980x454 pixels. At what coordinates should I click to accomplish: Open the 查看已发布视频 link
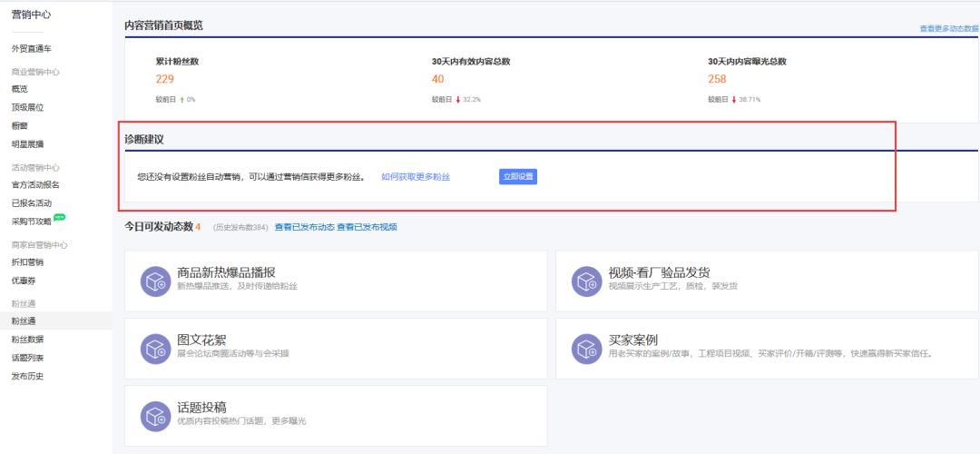coord(367,227)
